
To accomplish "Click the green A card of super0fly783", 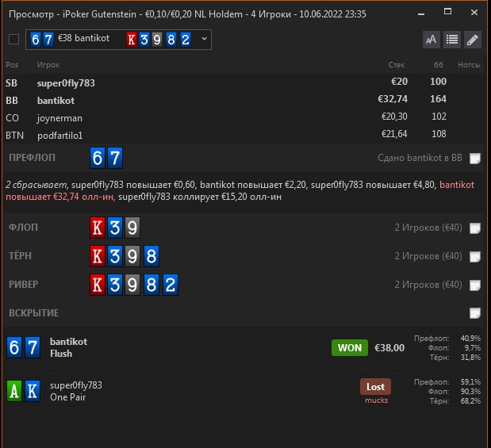I will point(14,391).
